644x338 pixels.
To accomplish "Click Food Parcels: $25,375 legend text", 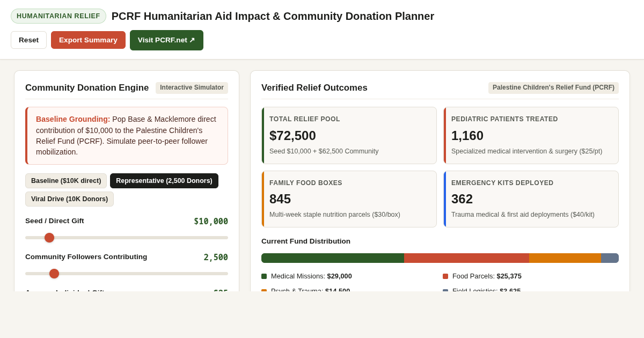I will pyautogui.click(x=487, y=276).
